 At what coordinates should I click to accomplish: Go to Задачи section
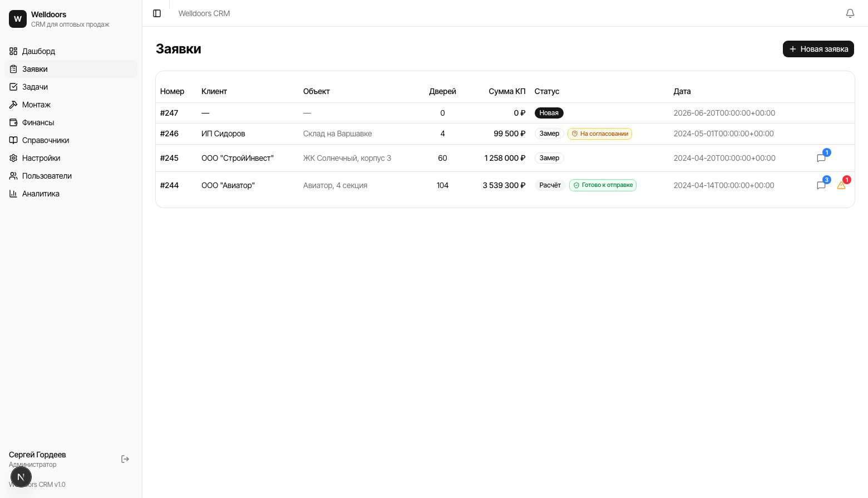(71, 87)
